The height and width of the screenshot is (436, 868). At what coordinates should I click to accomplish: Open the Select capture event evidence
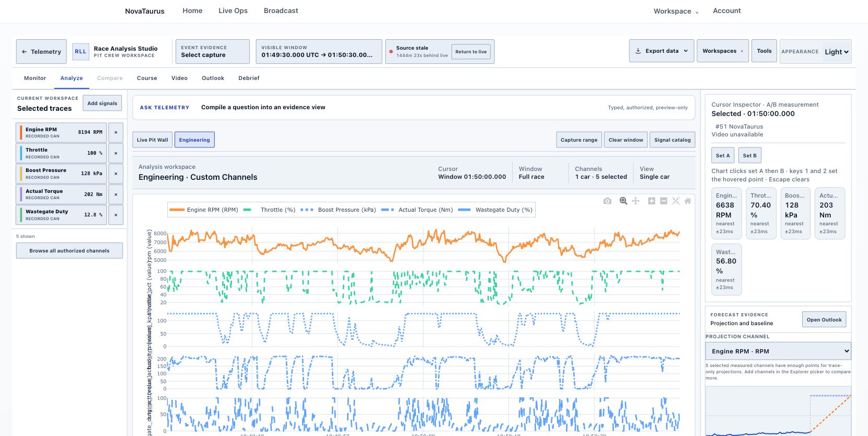[x=212, y=52]
